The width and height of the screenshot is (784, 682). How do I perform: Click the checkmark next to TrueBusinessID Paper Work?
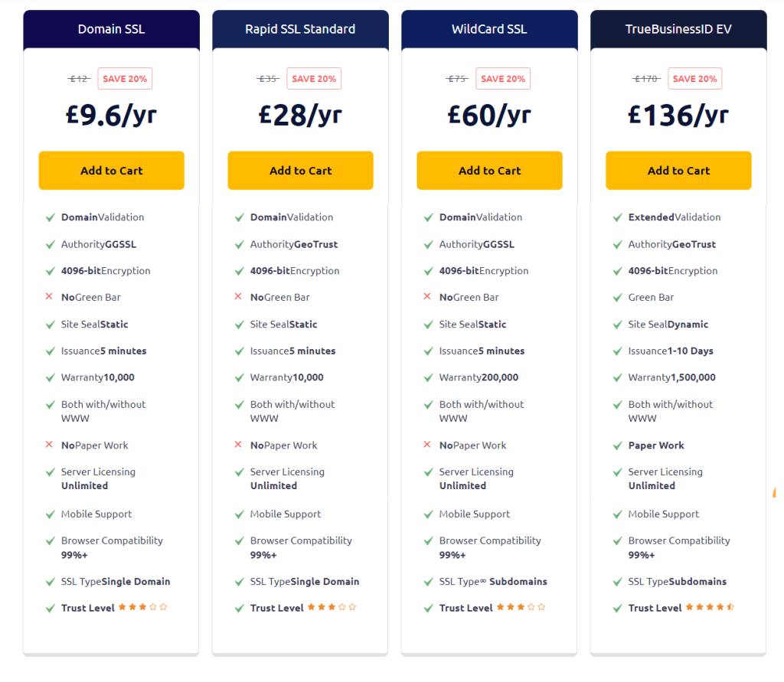tap(618, 445)
